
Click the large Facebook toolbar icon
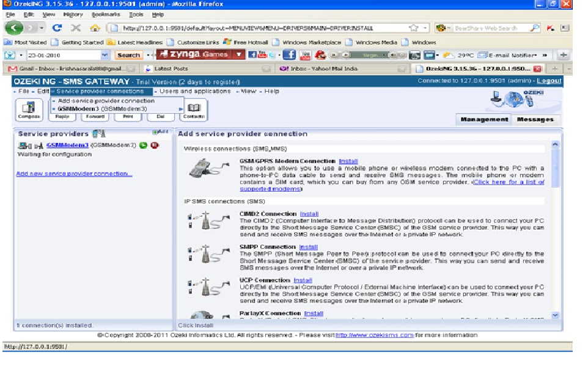point(289,55)
